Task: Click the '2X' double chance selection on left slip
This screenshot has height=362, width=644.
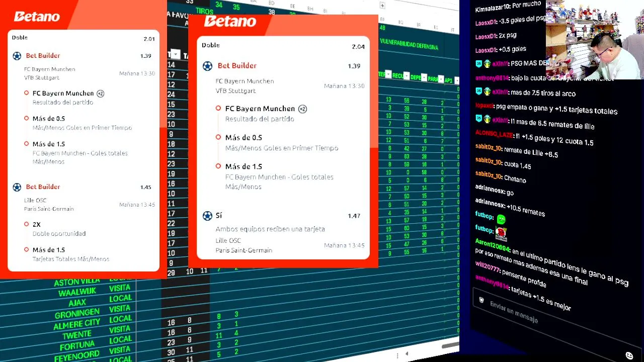Action: coord(37,225)
